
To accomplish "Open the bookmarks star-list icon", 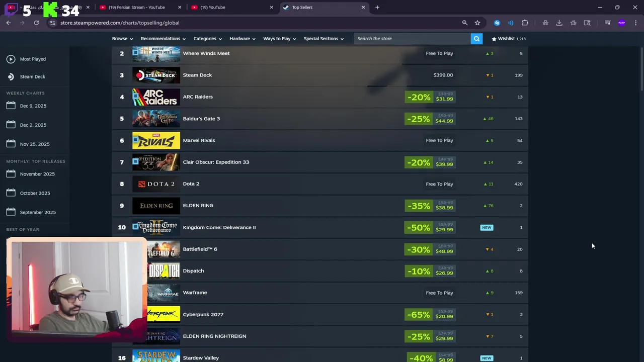I will coord(573,23).
